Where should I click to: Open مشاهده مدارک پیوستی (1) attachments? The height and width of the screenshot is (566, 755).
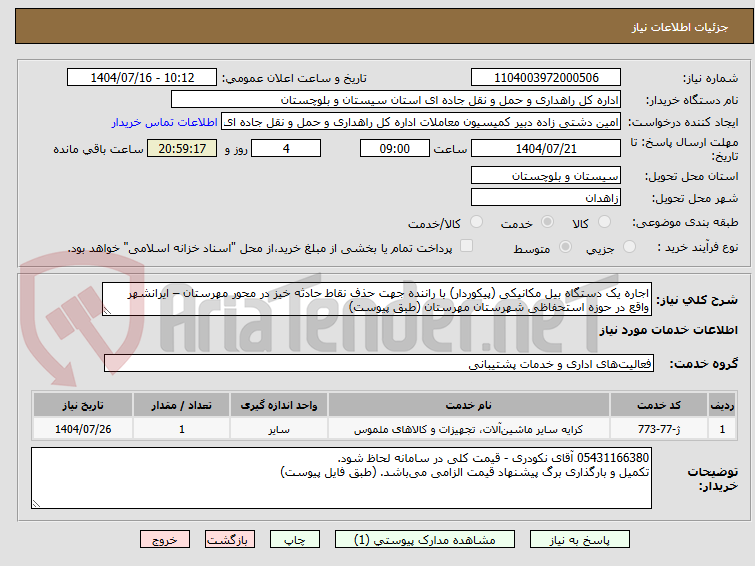point(425,540)
